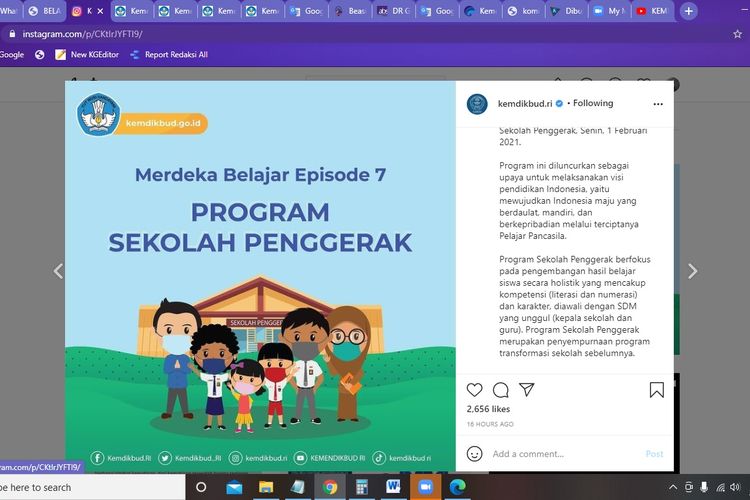This screenshot has height=500, width=750.
Task: Open the three-dots post options menu
Action: 657,103
